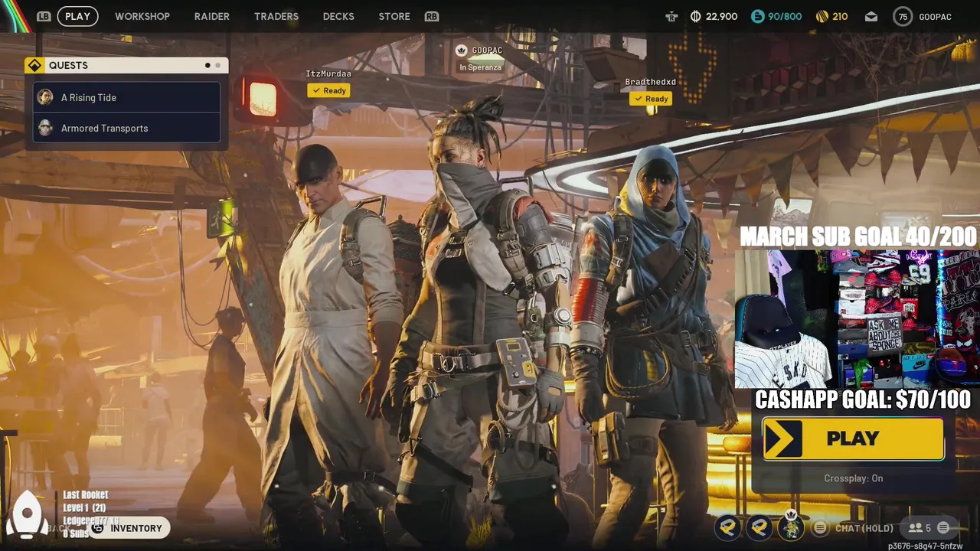Select the second Quests page dot
Image resolution: width=980 pixels, height=551 pixels.
(217, 66)
